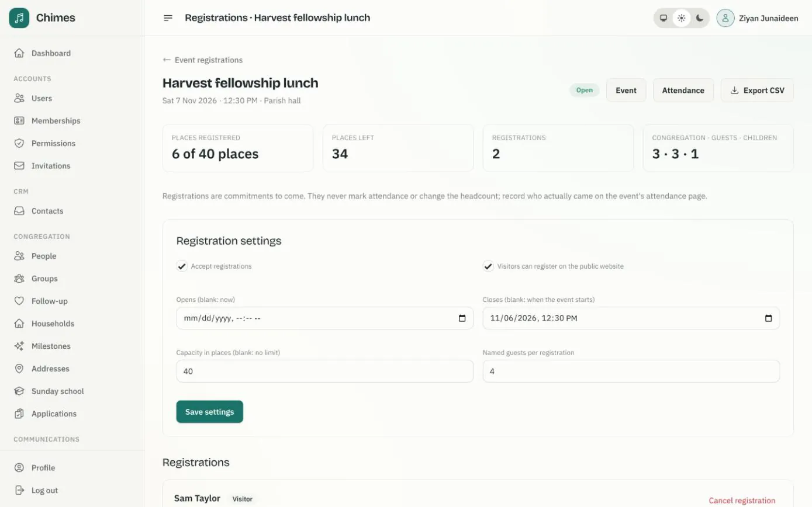This screenshot has height=507, width=812.
Task: Focus Named guests per registration field
Action: pyautogui.click(x=631, y=371)
